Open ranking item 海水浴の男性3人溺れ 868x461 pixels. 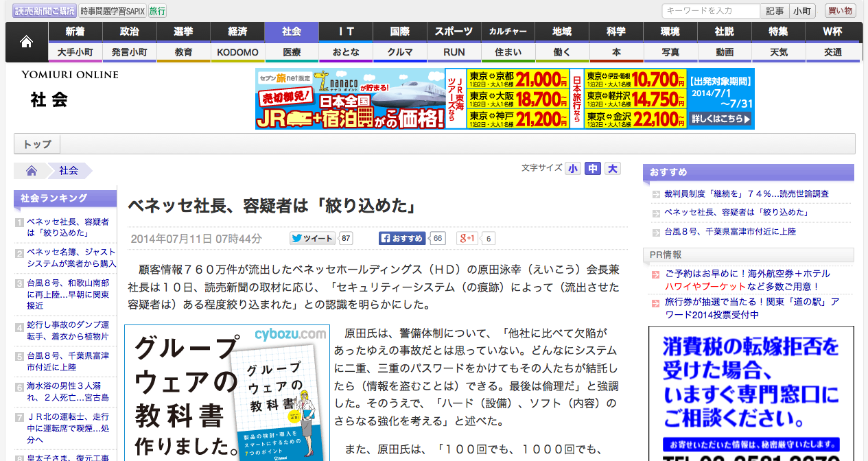(67, 392)
